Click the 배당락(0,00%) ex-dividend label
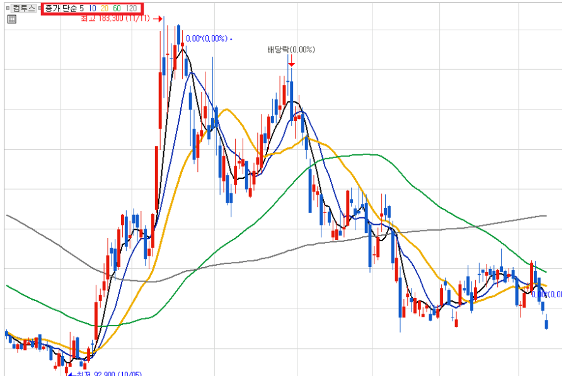 pyautogui.click(x=291, y=50)
